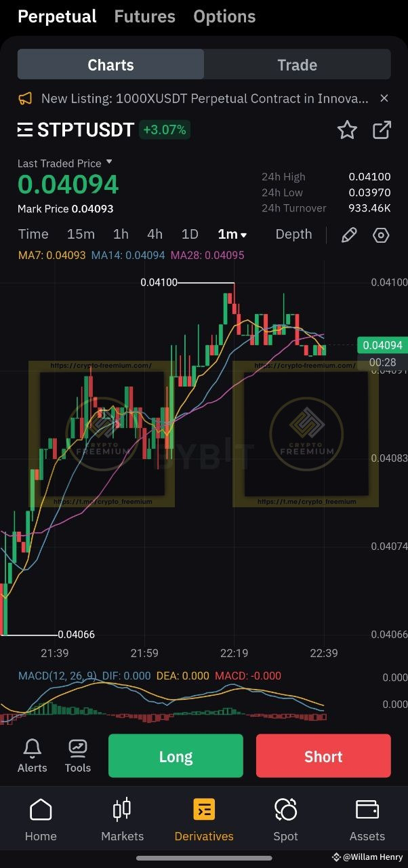Open the Alerts bell icon
Screen dimensions: 408x868
(32, 748)
